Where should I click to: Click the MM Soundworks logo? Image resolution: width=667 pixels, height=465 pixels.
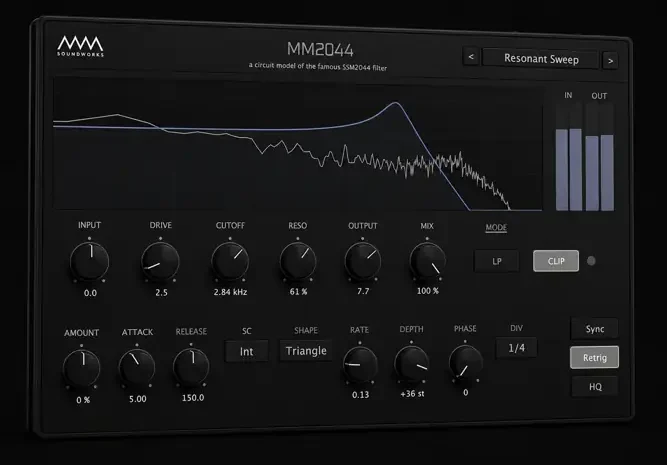pos(80,46)
